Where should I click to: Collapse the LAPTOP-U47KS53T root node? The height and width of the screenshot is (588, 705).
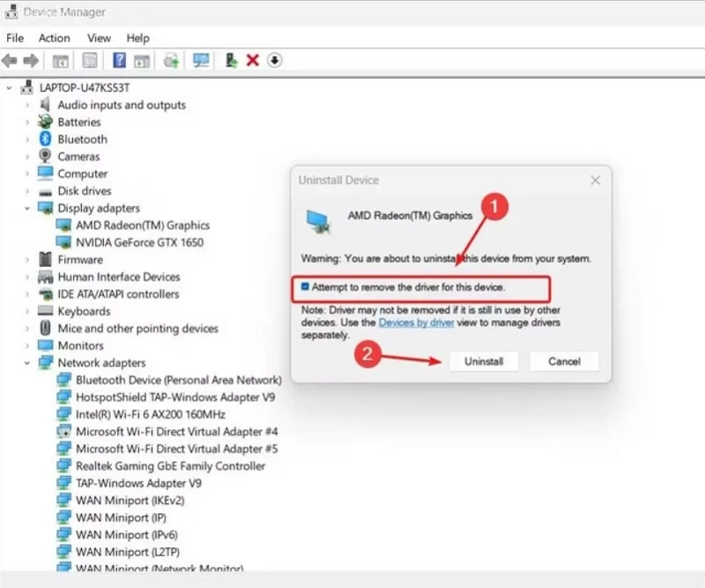pyautogui.click(x=10, y=88)
